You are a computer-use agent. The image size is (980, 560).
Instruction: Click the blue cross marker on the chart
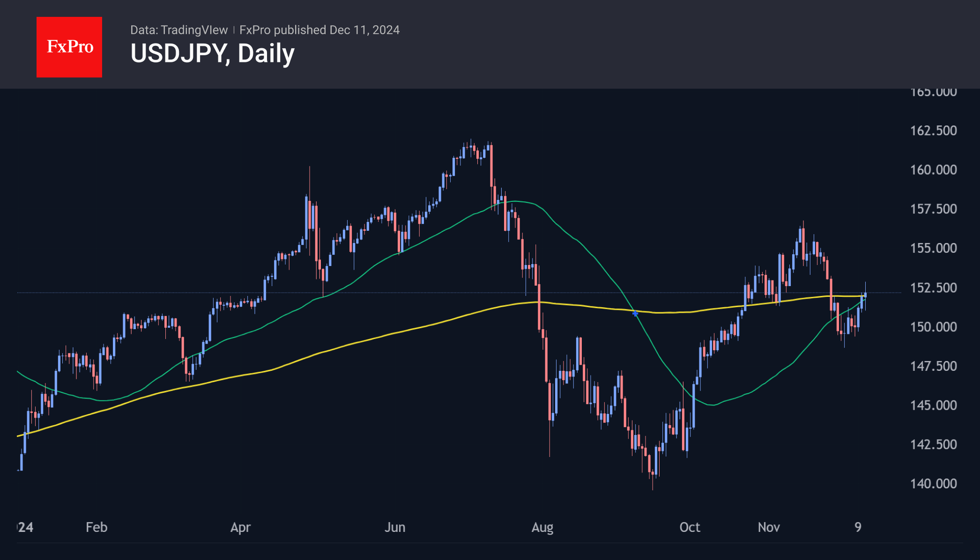(635, 313)
